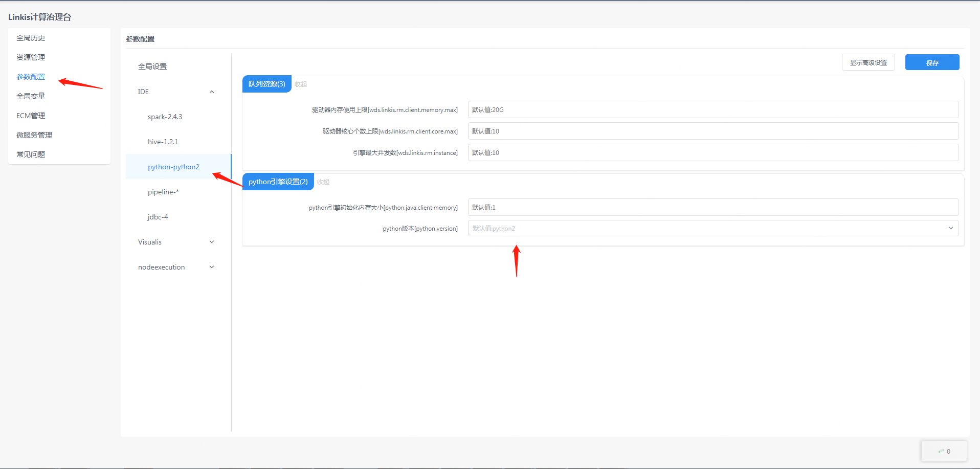Open 资源管理 in left menu
The width and height of the screenshot is (980, 469).
31,57
